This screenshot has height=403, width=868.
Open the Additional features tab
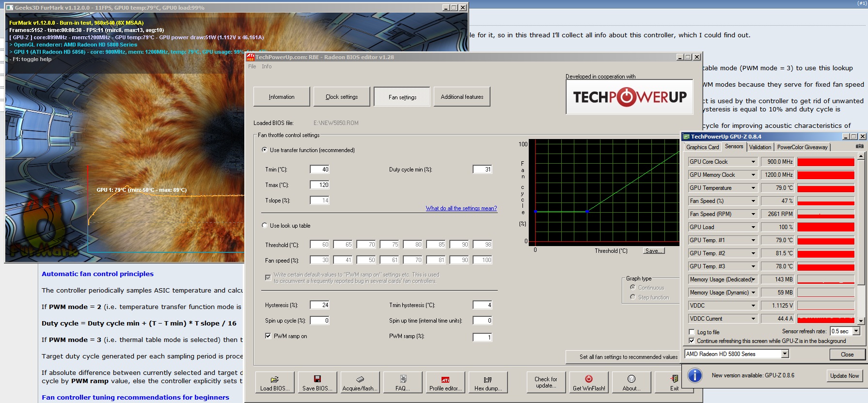pos(462,97)
